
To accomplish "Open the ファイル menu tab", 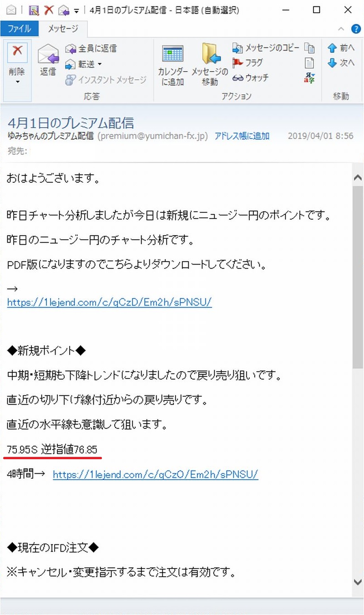I will tap(19, 29).
